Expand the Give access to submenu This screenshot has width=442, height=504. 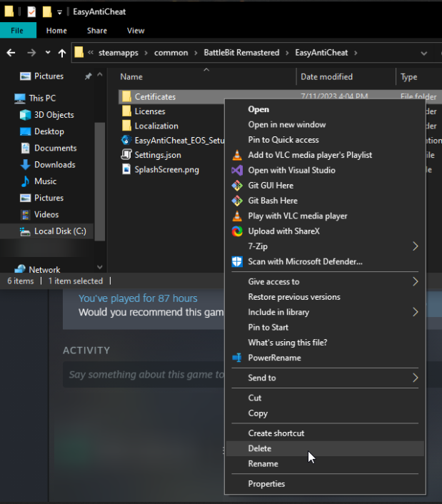(x=416, y=282)
